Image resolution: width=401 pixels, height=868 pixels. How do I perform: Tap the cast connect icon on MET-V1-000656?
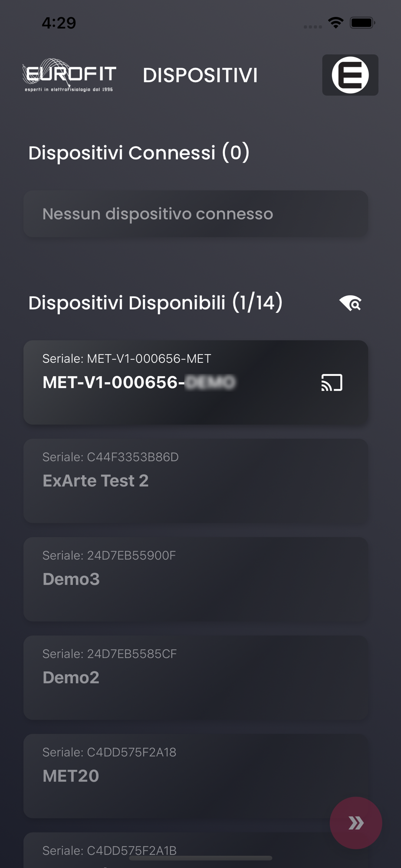tap(332, 382)
